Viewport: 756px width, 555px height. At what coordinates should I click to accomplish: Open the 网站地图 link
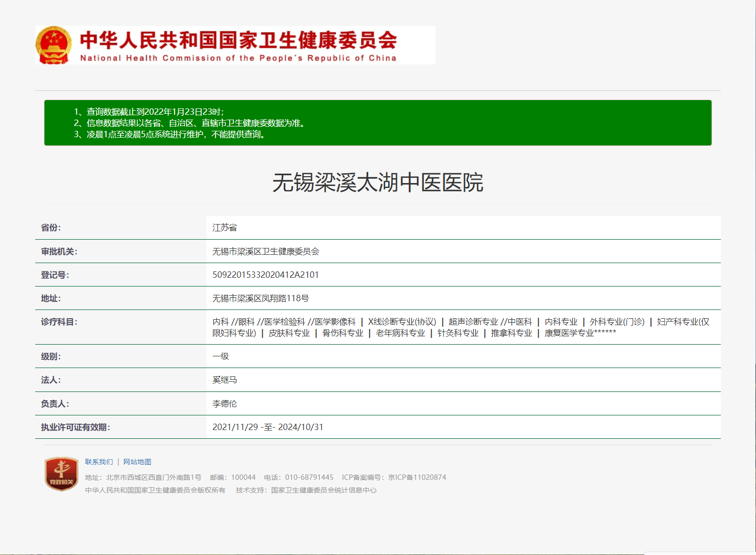click(137, 462)
